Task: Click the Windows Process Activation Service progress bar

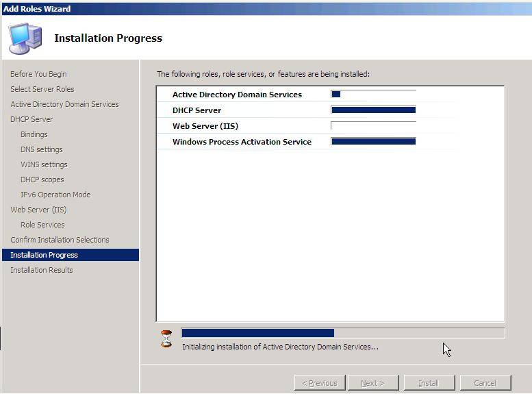Action: (x=373, y=141)
